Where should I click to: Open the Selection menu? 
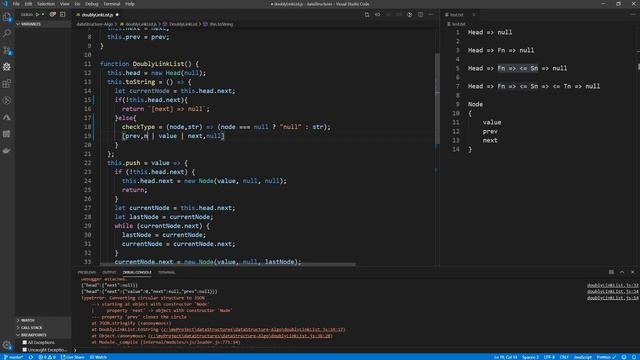(46, 4)
